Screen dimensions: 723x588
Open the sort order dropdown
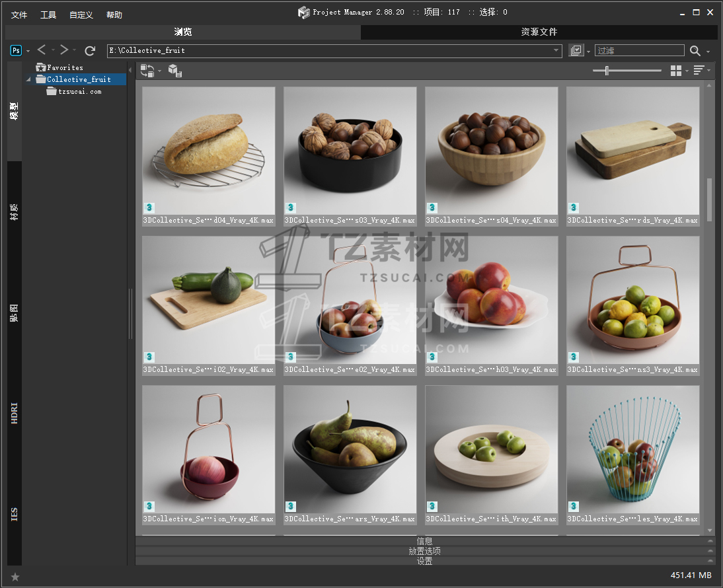click(700, 71)
